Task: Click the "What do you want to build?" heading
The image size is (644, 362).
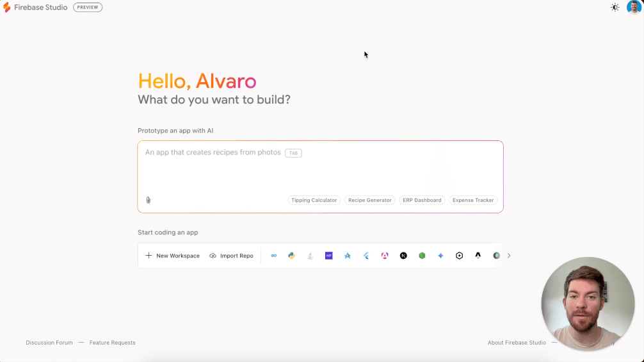Action: point(214,100)
